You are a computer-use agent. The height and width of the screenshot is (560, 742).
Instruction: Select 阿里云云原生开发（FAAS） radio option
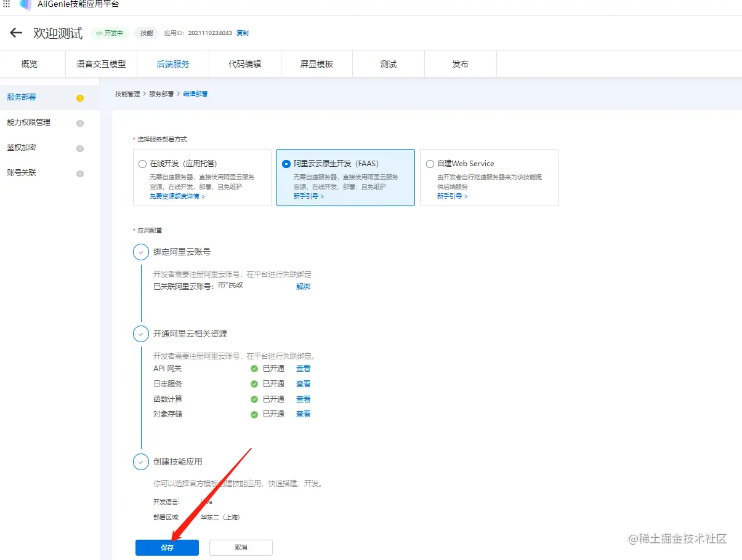pos(286,164)
